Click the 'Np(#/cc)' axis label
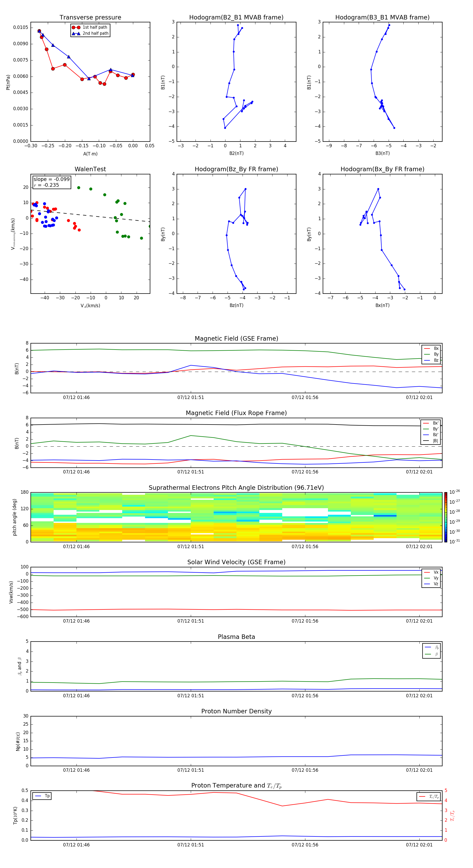The width and height of the screenshot is (473, 868). pyautogui.click(x=18, y=741)
